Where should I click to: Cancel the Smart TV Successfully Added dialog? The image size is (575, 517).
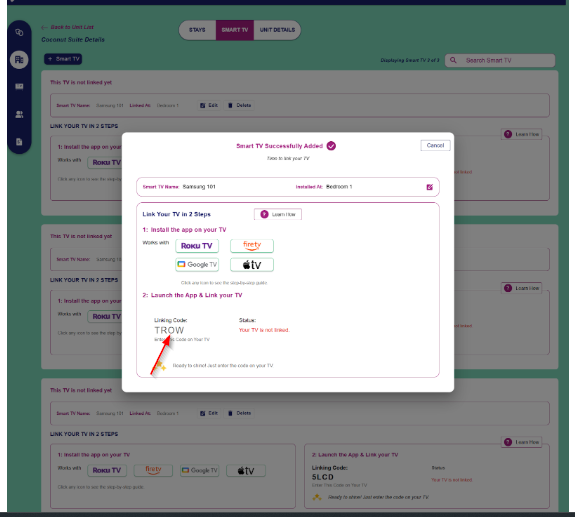pos(435,146)
